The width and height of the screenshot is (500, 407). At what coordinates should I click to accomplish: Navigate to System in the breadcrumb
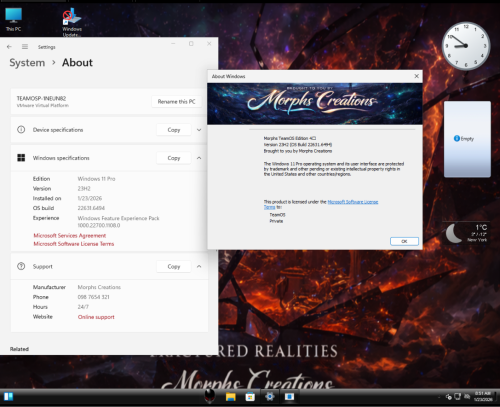pyautogui.click(x=27, y=63)
